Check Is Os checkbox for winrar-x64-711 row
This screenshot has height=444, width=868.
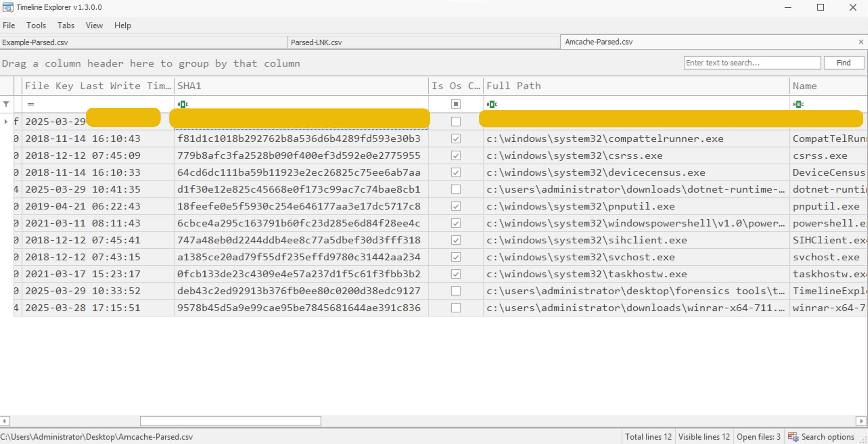coord(456,308)
